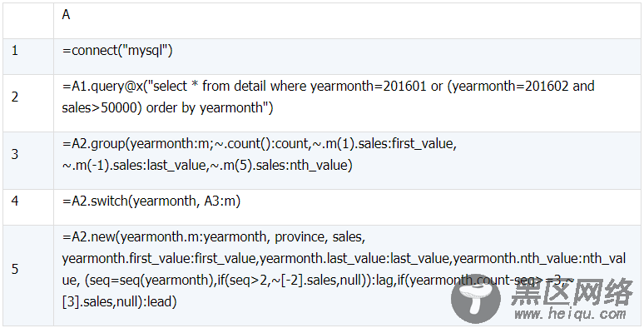The width and height of the screenshot is (644, 328).
Task: Open the www.heiqu.com watermark link
Action: pos(571,314)
